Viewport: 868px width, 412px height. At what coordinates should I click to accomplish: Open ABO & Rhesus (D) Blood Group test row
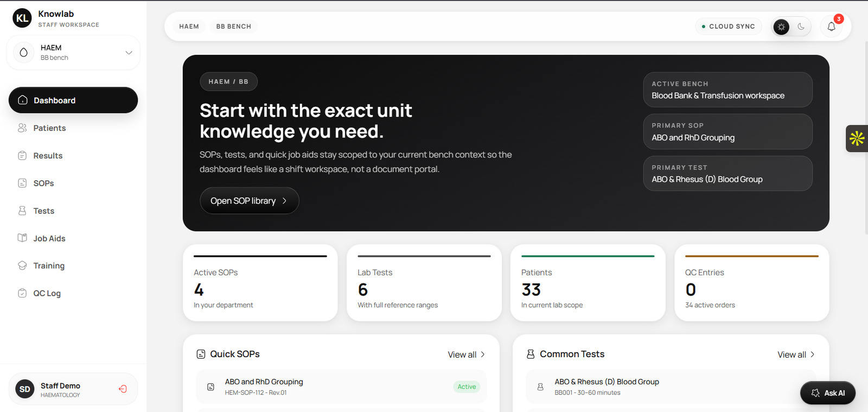tap(671, 386)
